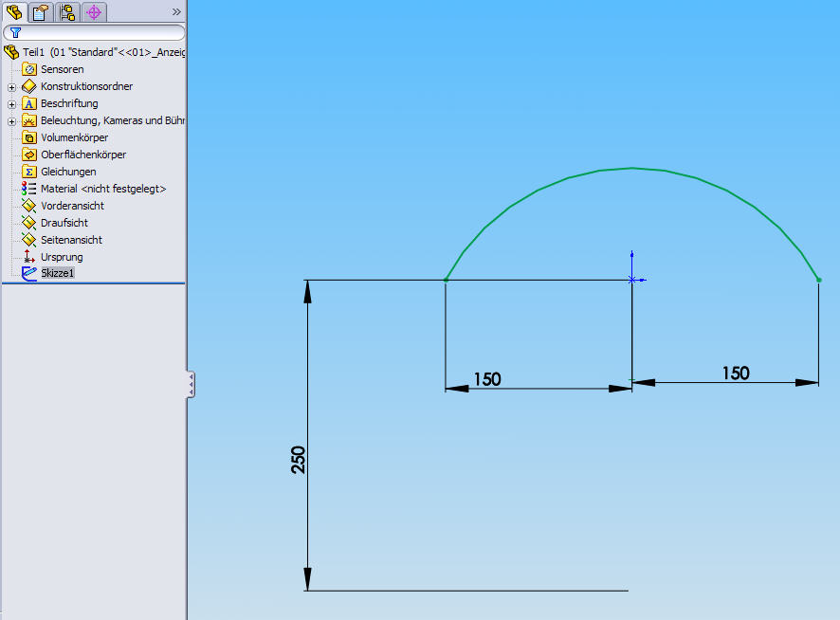
Task: Select the 250 vertical dimension value
Action: 298,460
